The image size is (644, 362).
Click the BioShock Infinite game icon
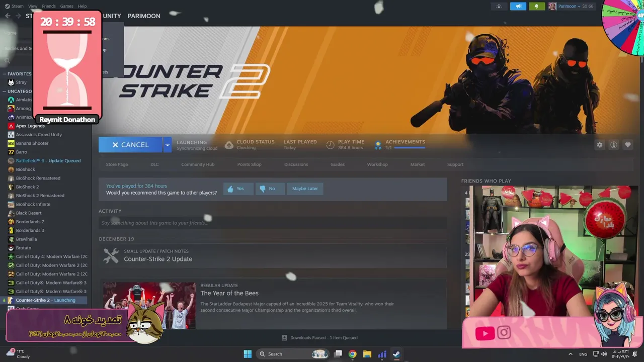click(x=11, y=204)
